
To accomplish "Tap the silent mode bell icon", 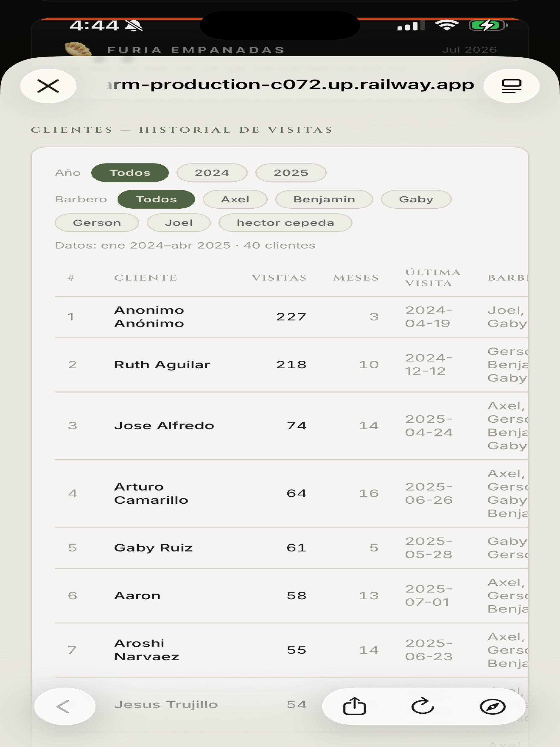I will tap(134, 25).
